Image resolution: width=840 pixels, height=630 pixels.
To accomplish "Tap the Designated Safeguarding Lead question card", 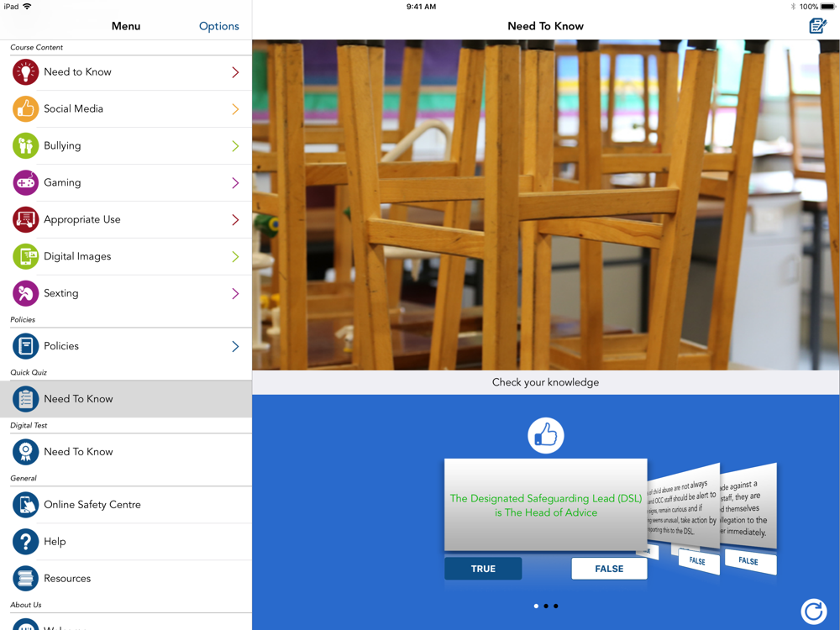I will (545, 505).
